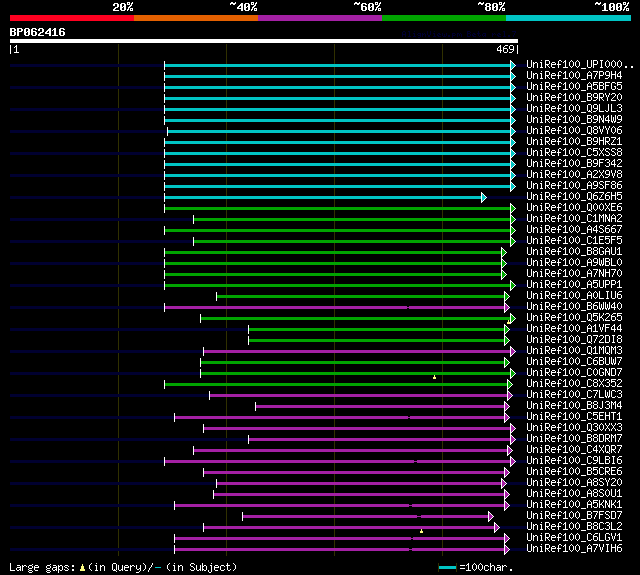Click the UniRef100_B5CRE6 label
Image resolution: width=640 pixels, height=575 pixels.
coord(574,472)
